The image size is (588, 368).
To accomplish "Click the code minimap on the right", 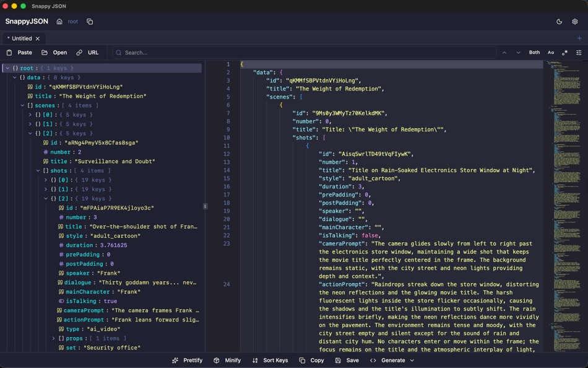I will point(566,206).
